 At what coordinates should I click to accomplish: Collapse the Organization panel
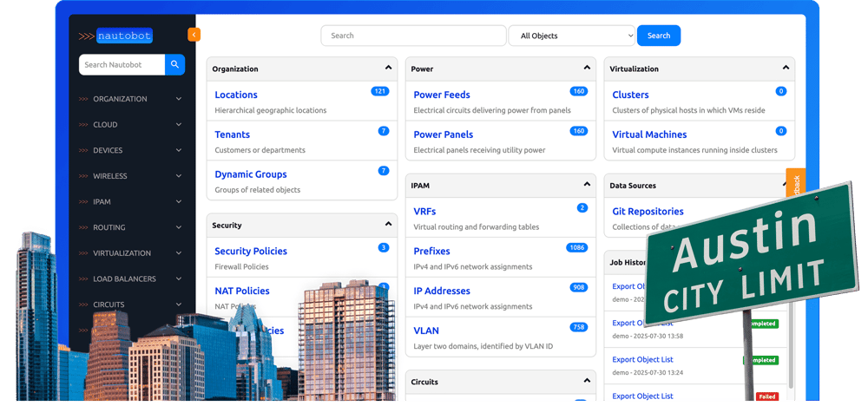(388, 68)
